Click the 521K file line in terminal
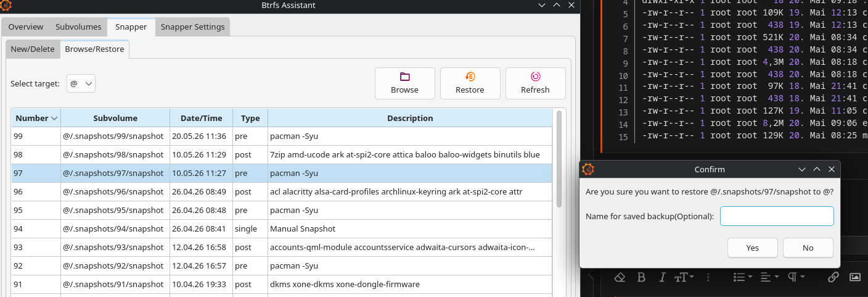868x297 pixels. (755, 38)
